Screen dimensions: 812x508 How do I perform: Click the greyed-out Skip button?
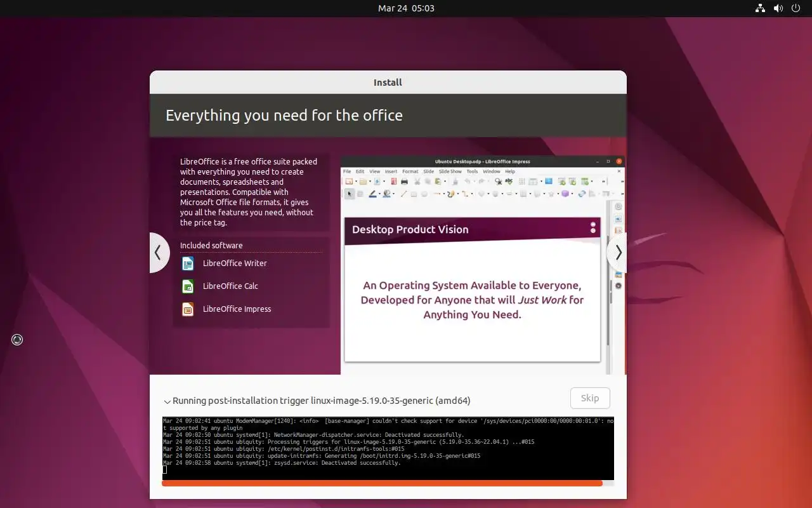pos(590,398)
